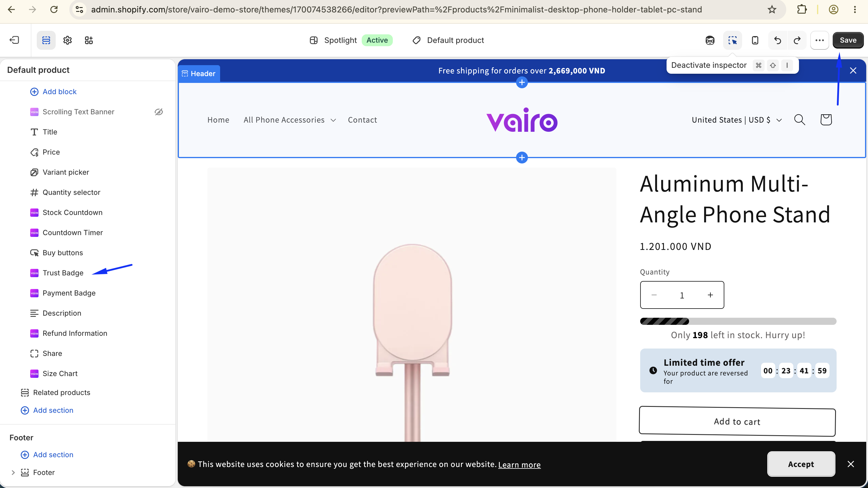
Task: Open the Default product template selector
Action: [x=448, y=40]
